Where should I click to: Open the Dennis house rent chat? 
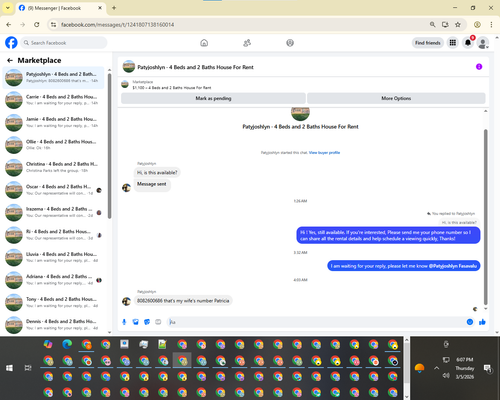point(54,325)
